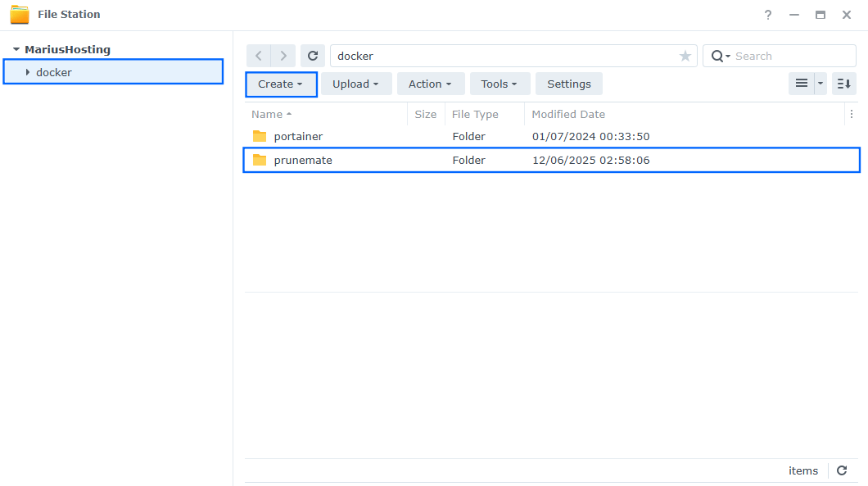The image size is (868, 486).
Task: Select the portainer folder row
Action: pos(297,136)
